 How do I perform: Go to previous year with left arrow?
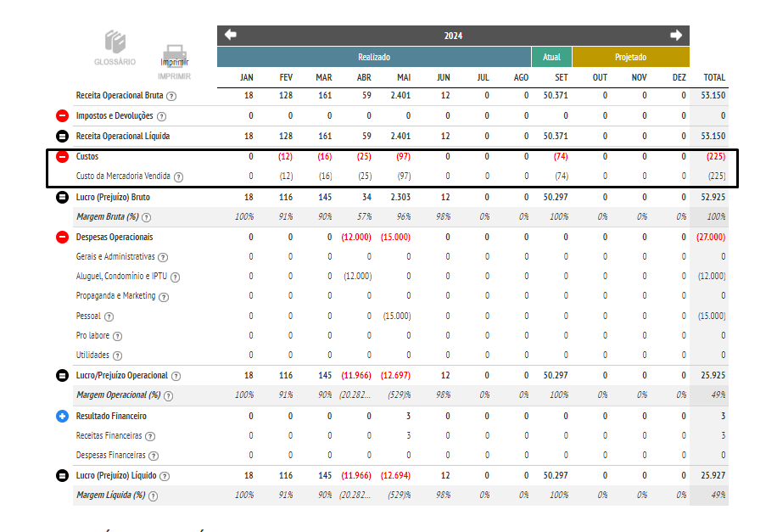[x=231, y=35]
